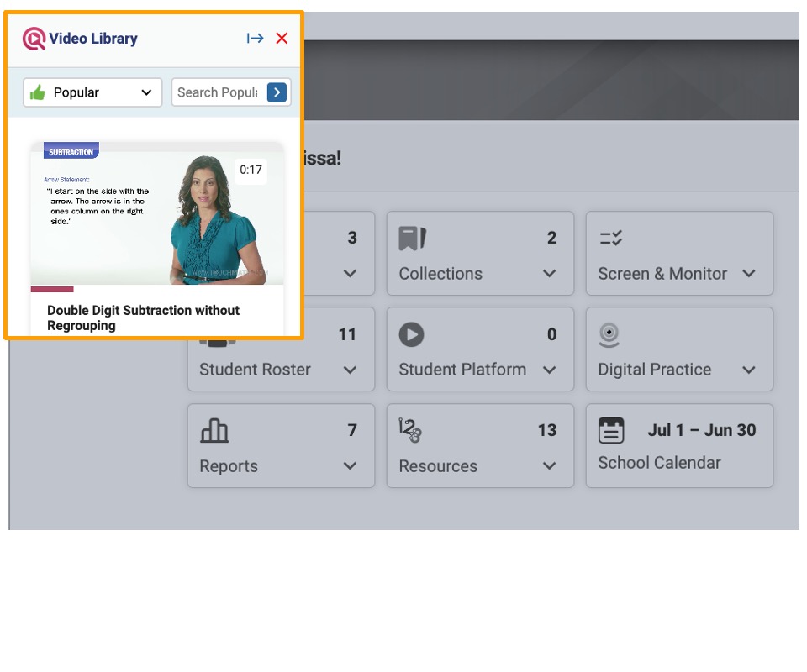This screenshot has width=807, height=672.
Task: Click the Resources count 13
Action: (547, 430)
